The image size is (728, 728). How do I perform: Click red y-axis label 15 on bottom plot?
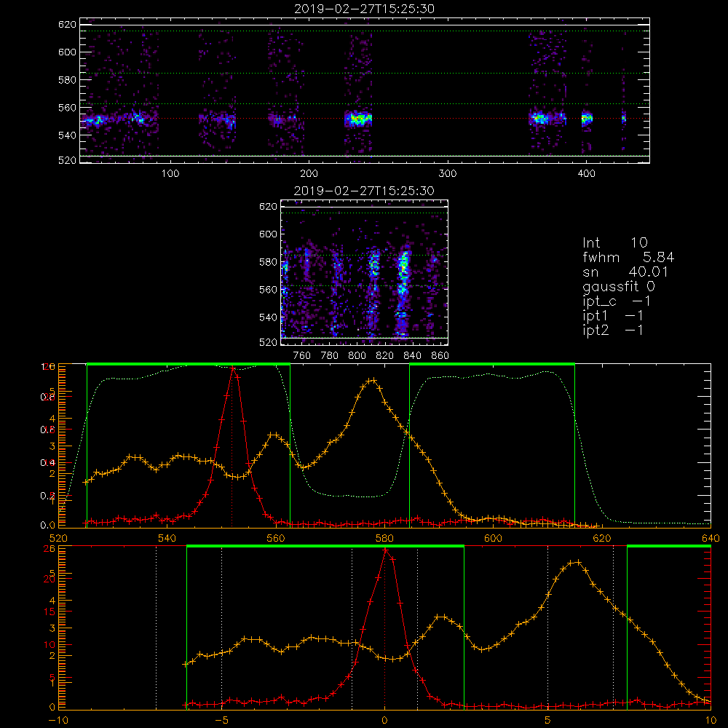(x=50, y=612)
